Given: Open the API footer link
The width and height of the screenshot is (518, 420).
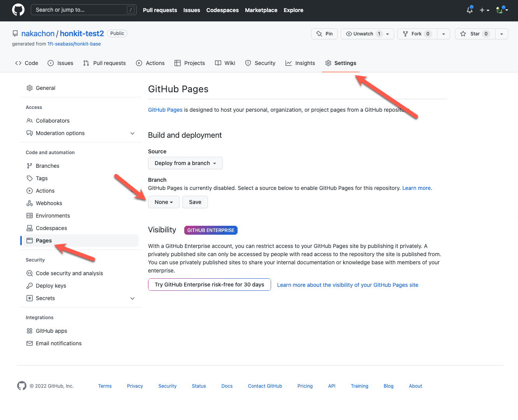Looking at the screenshot, I should click(332, 386).
